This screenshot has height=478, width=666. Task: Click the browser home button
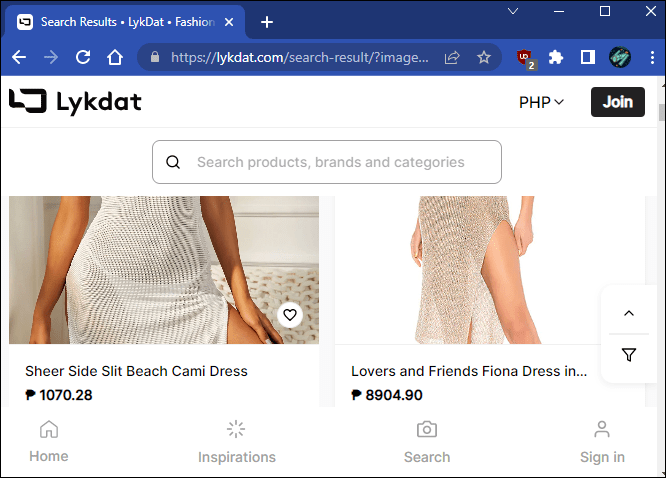click(x=115, y=58)
